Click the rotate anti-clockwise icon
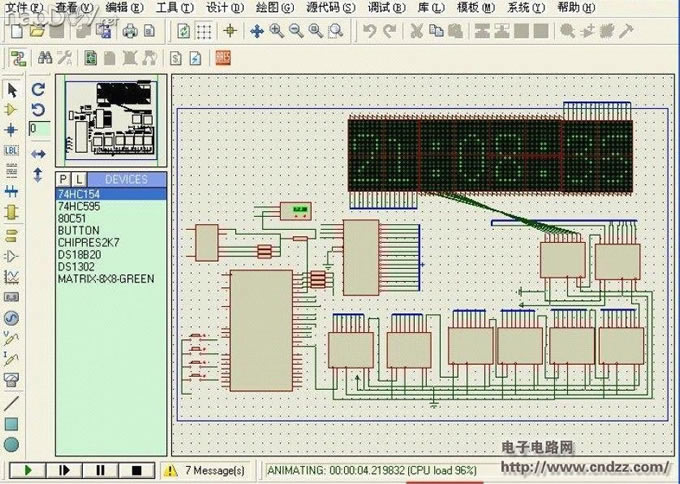 (38, 109)
